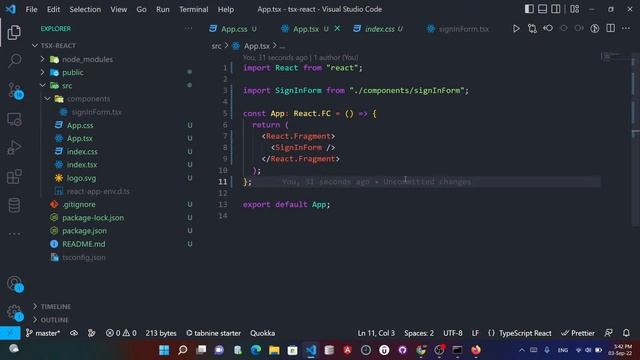The image size is (640, 360).
Task: Expand the TIMELINE section
Action: point(56,307)
